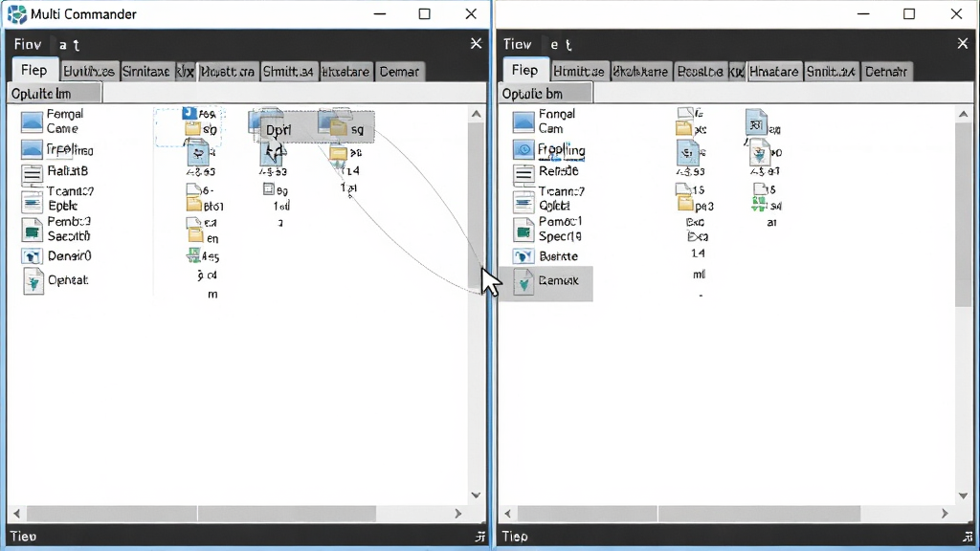
Task: Select the 'Pemoc1 Spec19' file icon in right pane
Action: pos(523,230)
